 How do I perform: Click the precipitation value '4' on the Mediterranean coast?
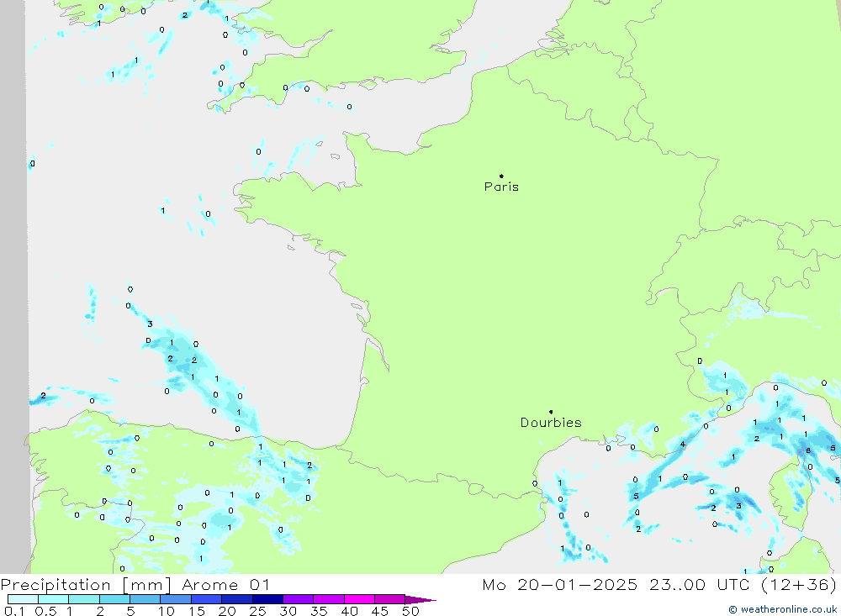683,445
